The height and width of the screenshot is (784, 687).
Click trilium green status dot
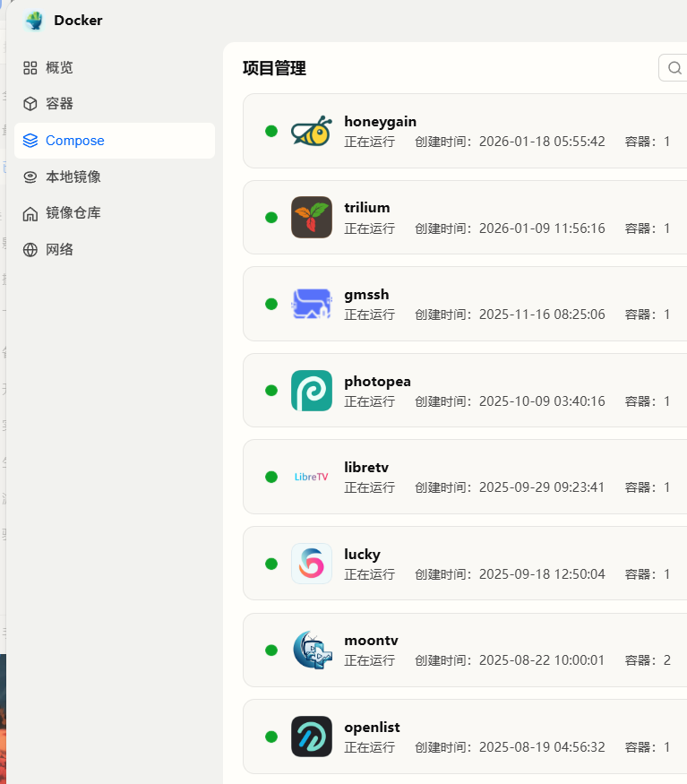(271, 218)
